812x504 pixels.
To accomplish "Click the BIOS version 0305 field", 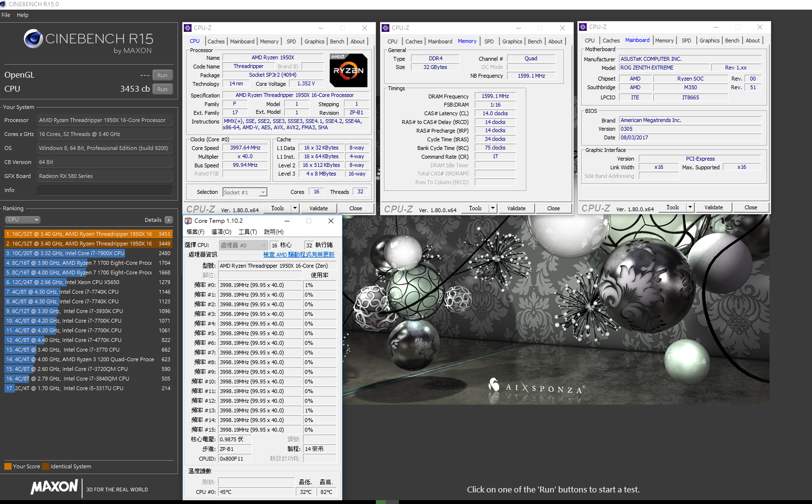I will 690,129.
